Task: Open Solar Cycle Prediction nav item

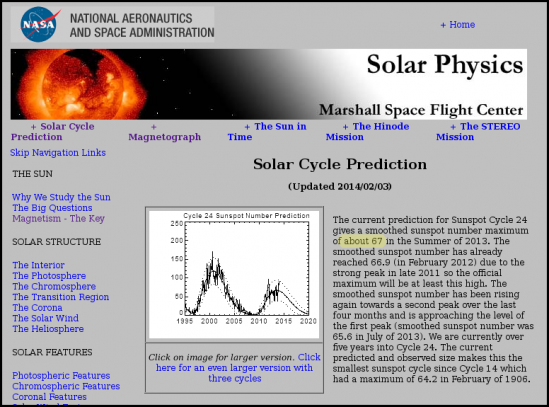Action: pyautogui.click(x=53, y=132)
